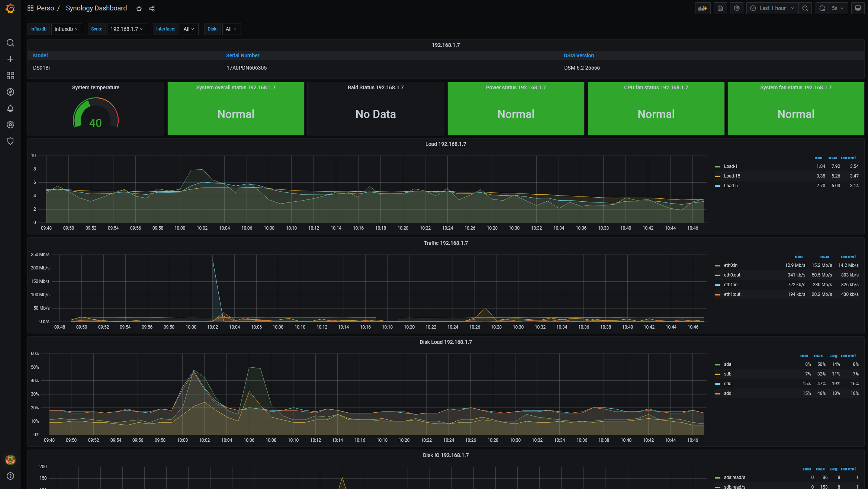The height and width of the screenshot is (489, 868).
Task: Click the Add panel icon
Action: click(x=703, y=8)
